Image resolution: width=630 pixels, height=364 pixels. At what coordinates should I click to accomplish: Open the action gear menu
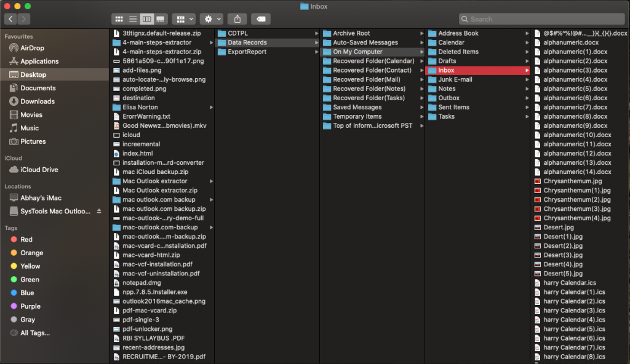coord(212,19)
